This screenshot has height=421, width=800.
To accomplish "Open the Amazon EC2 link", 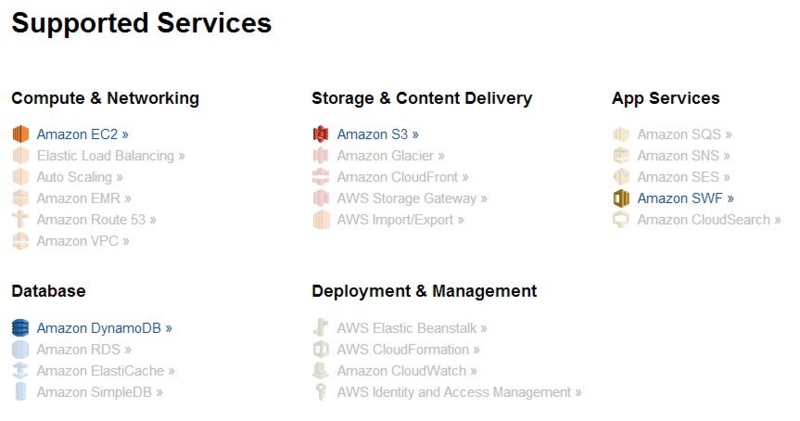I will 82,134.
